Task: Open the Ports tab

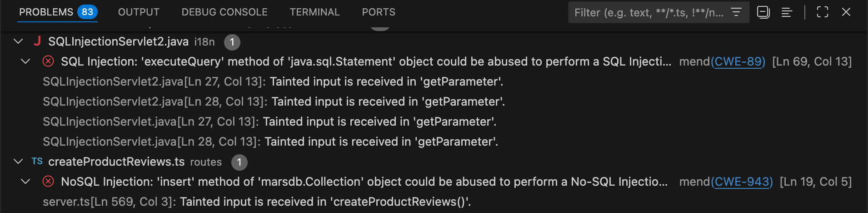Action: click(379, 12)
